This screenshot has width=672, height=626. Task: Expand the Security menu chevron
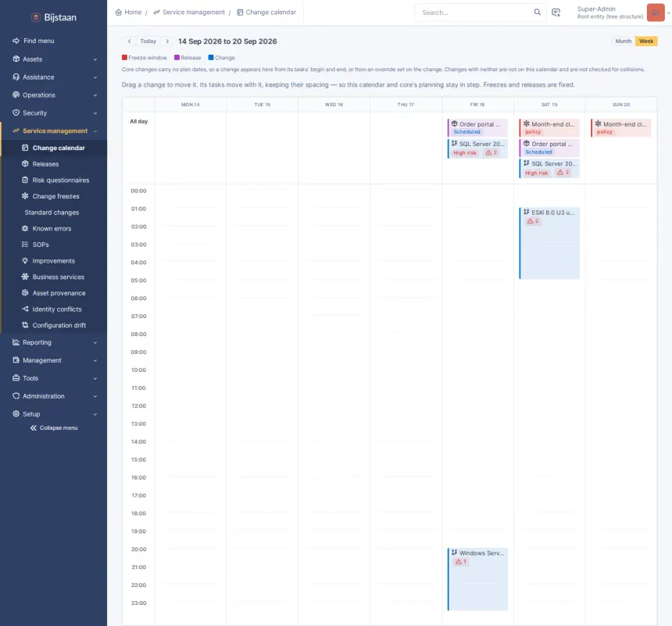[x=95, y=113]
